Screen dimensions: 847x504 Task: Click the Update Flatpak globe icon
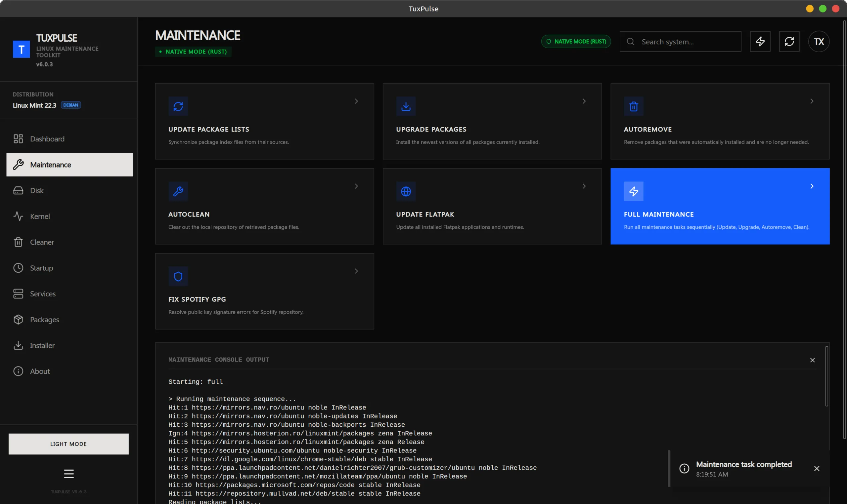click(406, 191)
